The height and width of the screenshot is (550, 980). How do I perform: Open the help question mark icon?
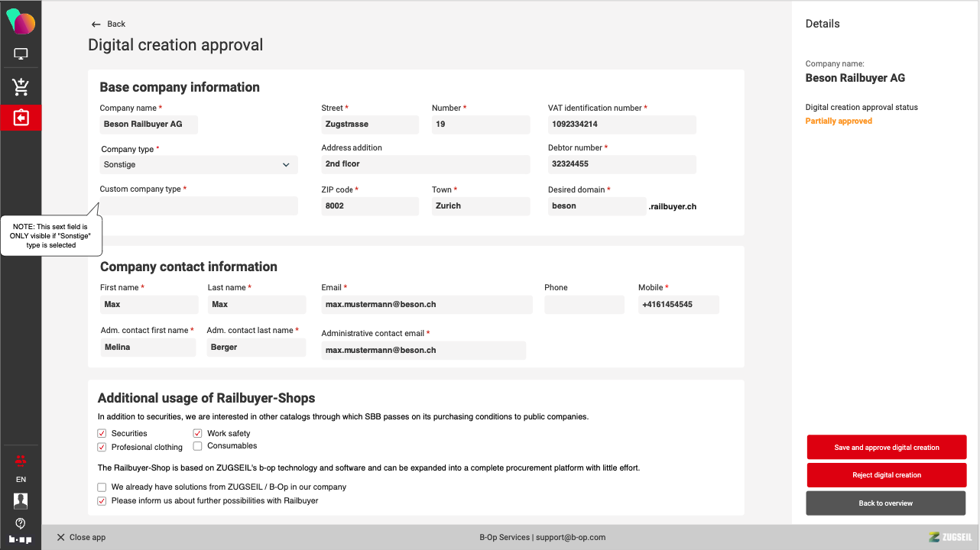pos(21,523)
